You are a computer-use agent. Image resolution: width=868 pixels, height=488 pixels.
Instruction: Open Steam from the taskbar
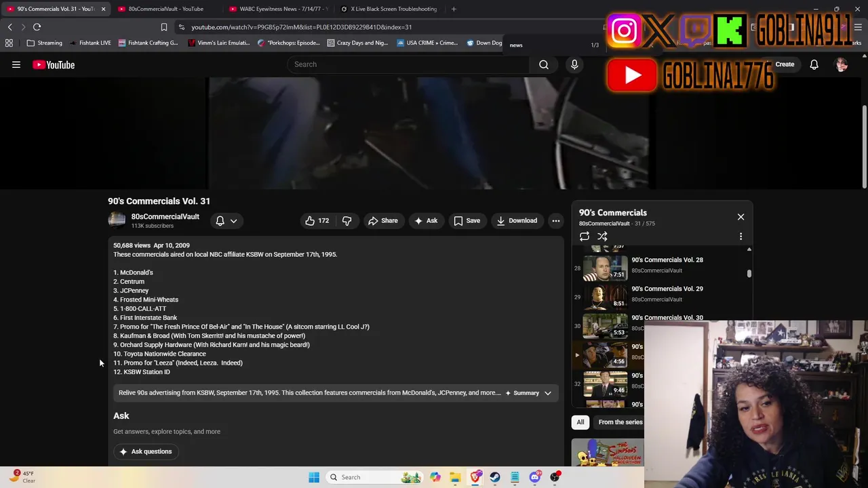pos(495,477)
